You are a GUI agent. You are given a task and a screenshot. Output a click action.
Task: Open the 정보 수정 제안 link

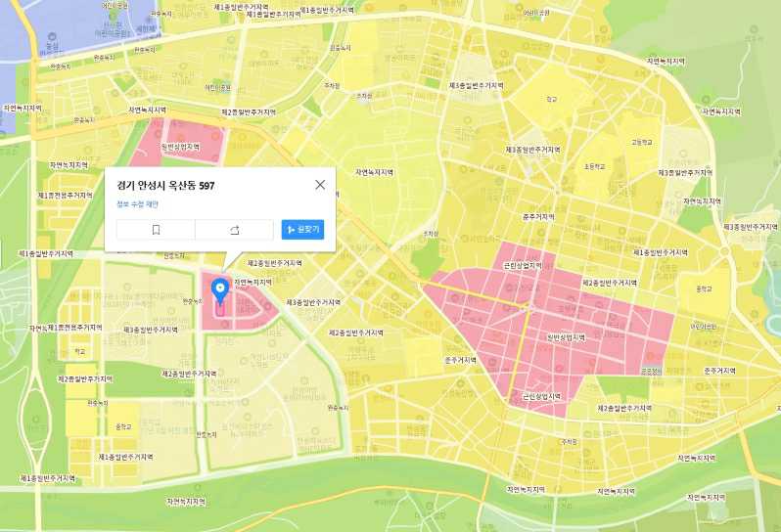click(137, 204)
